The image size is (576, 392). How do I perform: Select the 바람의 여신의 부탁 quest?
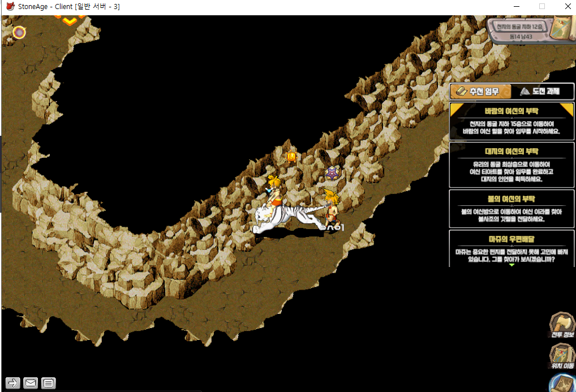tap(511, 121)
